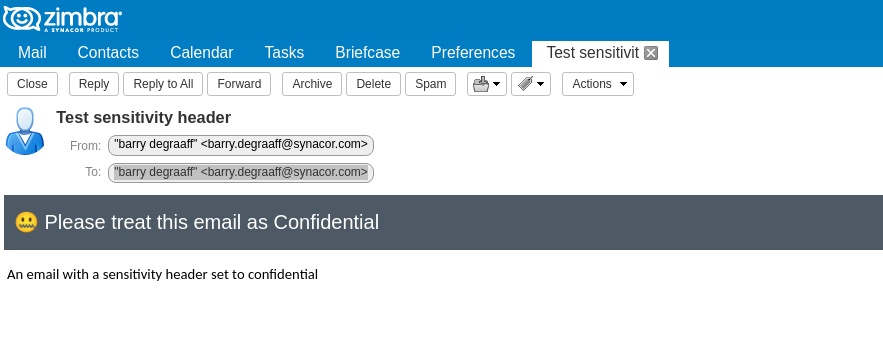The height and width of the screenshot is (361, 883).
Task: Open the Preferences tab
Action: 473,53
